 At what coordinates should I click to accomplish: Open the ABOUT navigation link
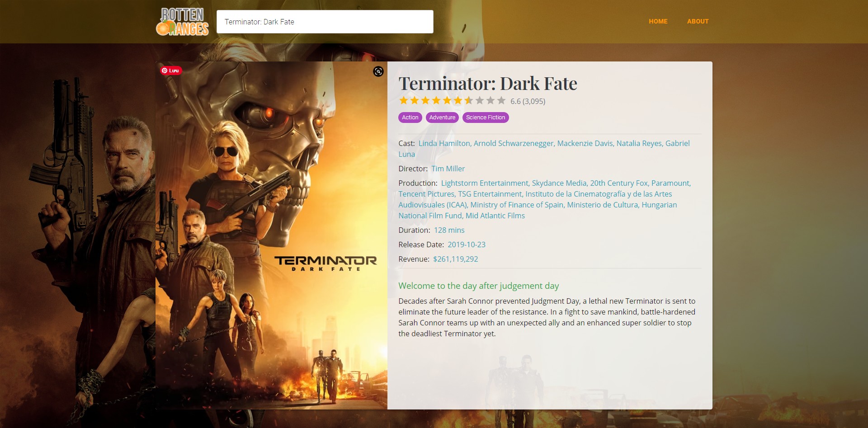698,21
